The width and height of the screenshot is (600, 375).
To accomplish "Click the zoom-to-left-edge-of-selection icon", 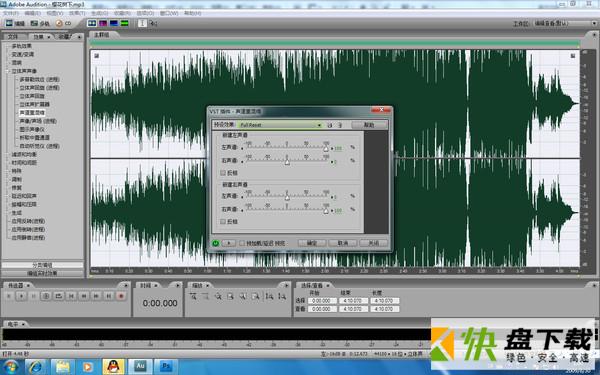I will (243, 296).
